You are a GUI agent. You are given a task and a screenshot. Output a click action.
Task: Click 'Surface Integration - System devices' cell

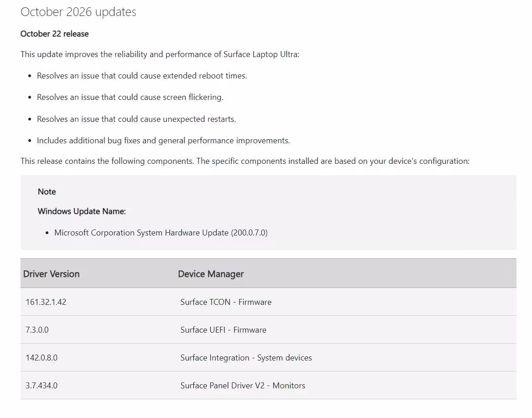[246, 358]
